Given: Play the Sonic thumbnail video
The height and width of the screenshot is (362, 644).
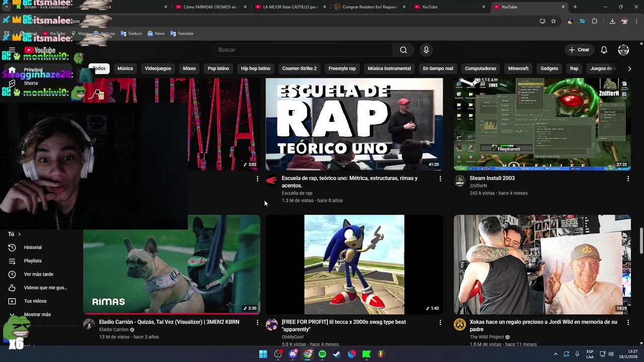Looking at the screenshot, I should tap(354, 264).
